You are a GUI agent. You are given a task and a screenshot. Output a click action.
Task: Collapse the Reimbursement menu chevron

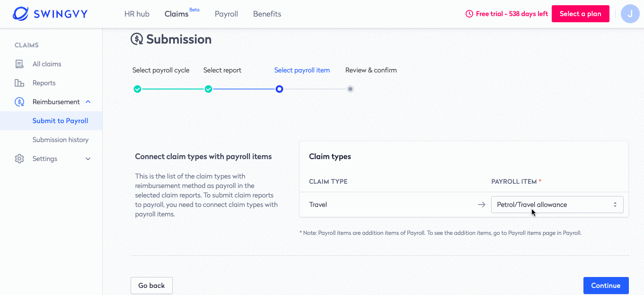[88, 102]
